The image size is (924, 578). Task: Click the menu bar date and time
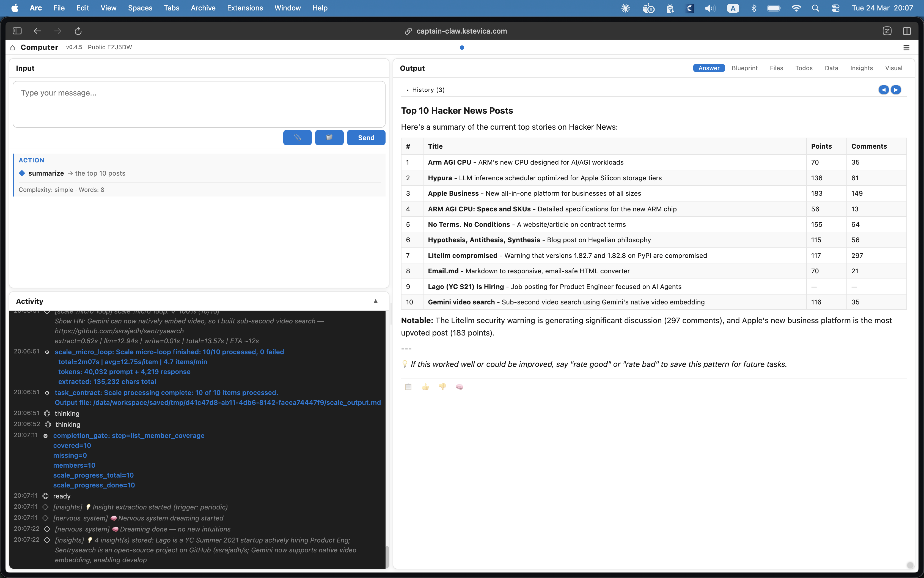point(882,8)
